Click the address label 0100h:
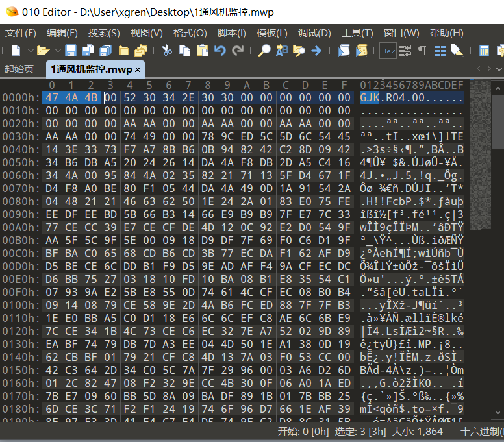The image size is (504, 442). tap(21, 305)
